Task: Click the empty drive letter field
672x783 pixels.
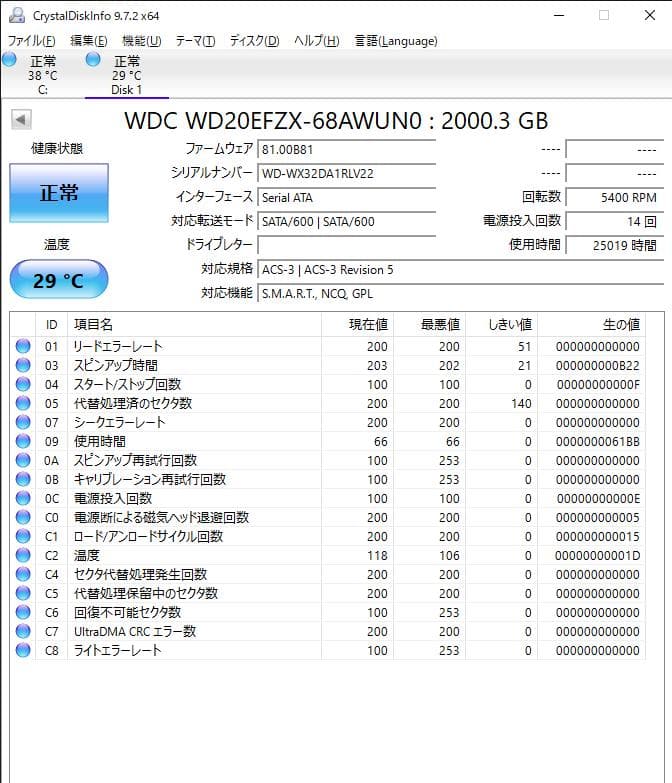Action: tap(346, 245)
